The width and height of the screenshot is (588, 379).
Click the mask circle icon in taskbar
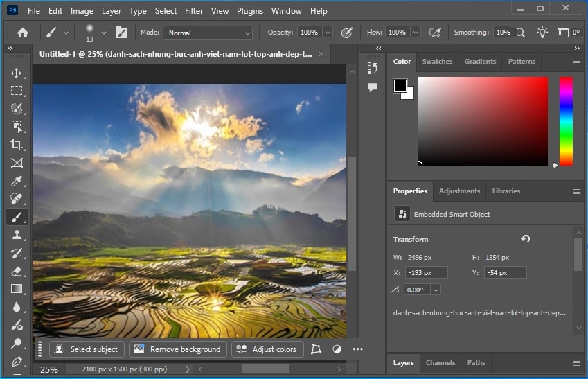(x=337, y=349)
